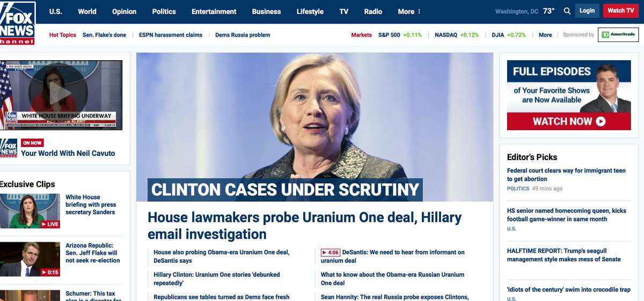
Task: Expand the More menu in the top navigation
Action: 409,11
